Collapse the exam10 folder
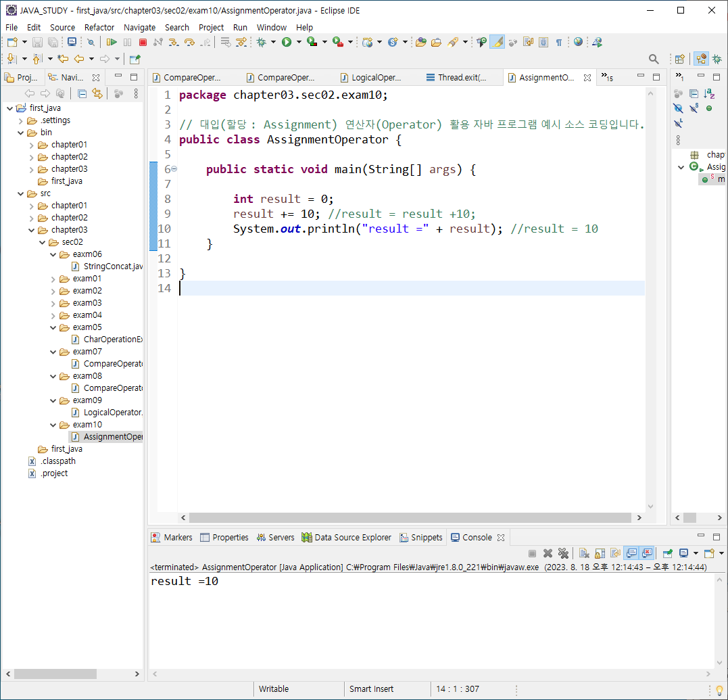The width and height of the screenshot is (728, 700). (x=53, y=425)
